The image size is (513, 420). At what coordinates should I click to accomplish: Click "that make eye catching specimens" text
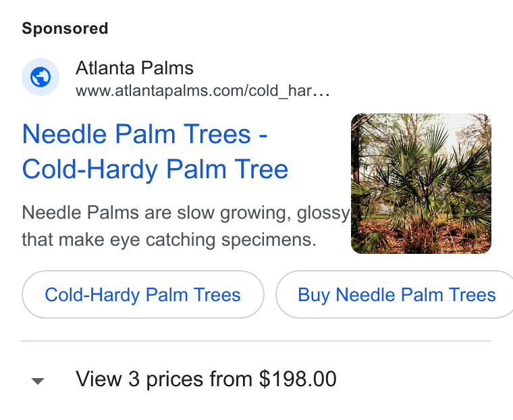click(169, 240)
